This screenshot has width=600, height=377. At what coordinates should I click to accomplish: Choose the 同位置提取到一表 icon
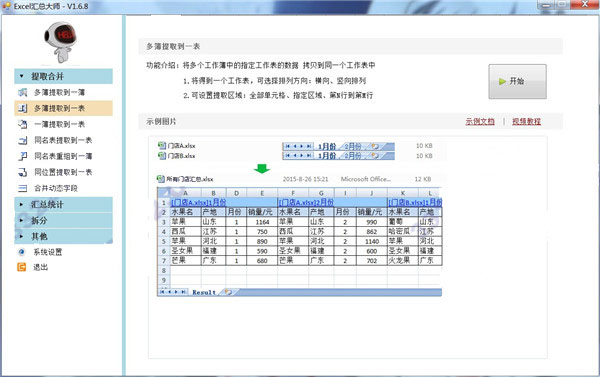23,172
